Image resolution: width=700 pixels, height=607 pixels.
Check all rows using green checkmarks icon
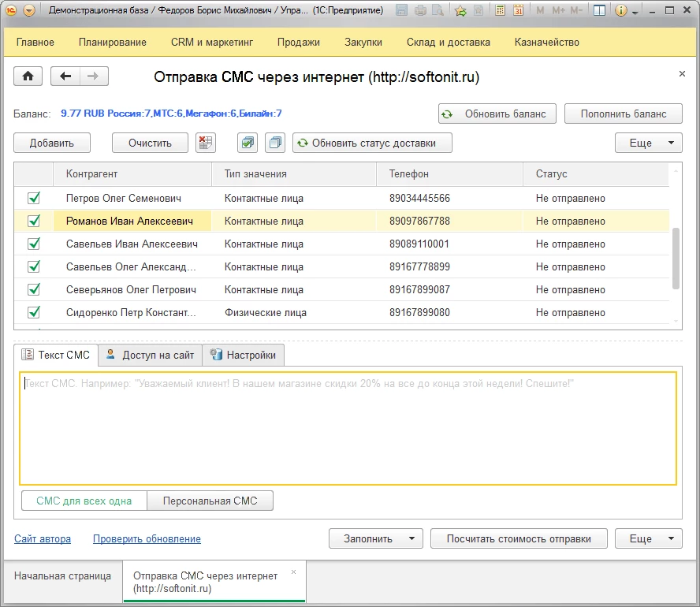(x=248, y=143)
